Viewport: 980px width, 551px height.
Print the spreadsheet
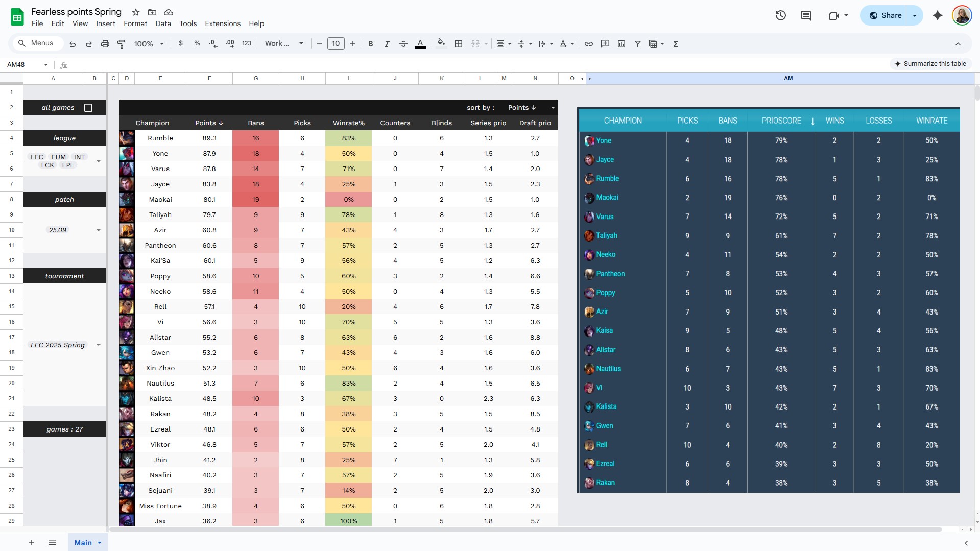click(105, 44)
